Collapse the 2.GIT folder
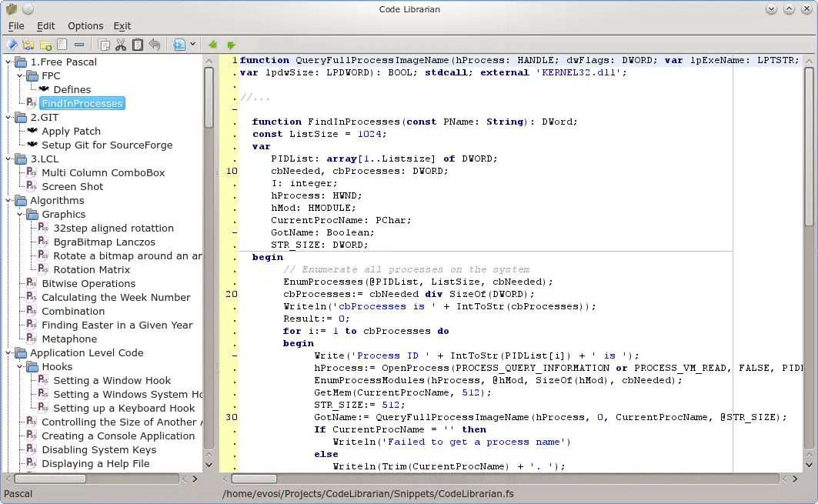 tap(8, 118)
